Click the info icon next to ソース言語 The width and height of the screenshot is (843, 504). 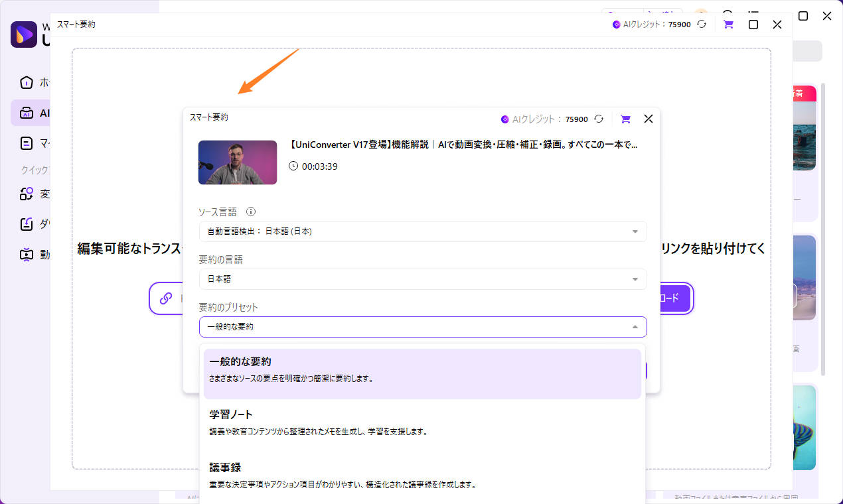(x=250, y=212)
